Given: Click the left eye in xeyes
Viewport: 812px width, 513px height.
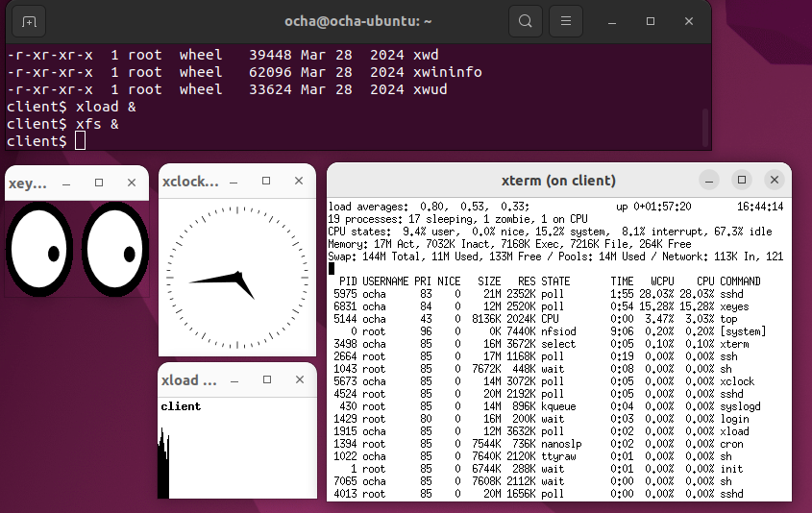Looking at the screenshot, I should pos(39,249).
